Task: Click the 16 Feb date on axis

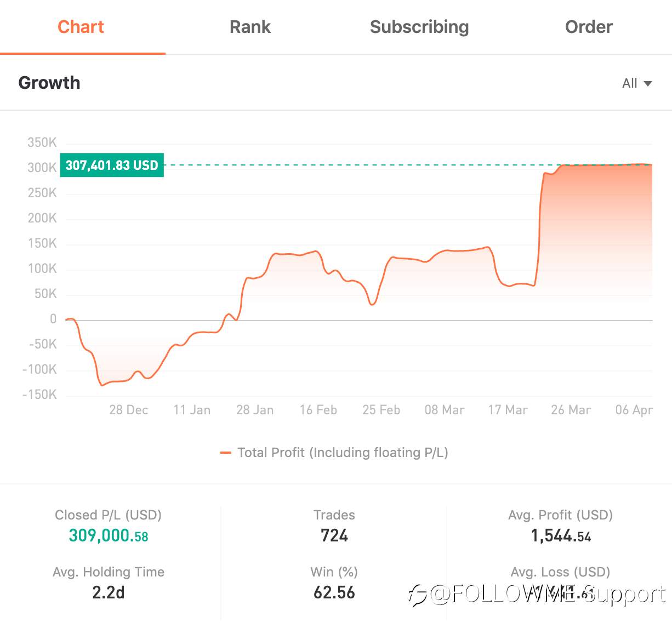Action: click(x=318, y=410)
